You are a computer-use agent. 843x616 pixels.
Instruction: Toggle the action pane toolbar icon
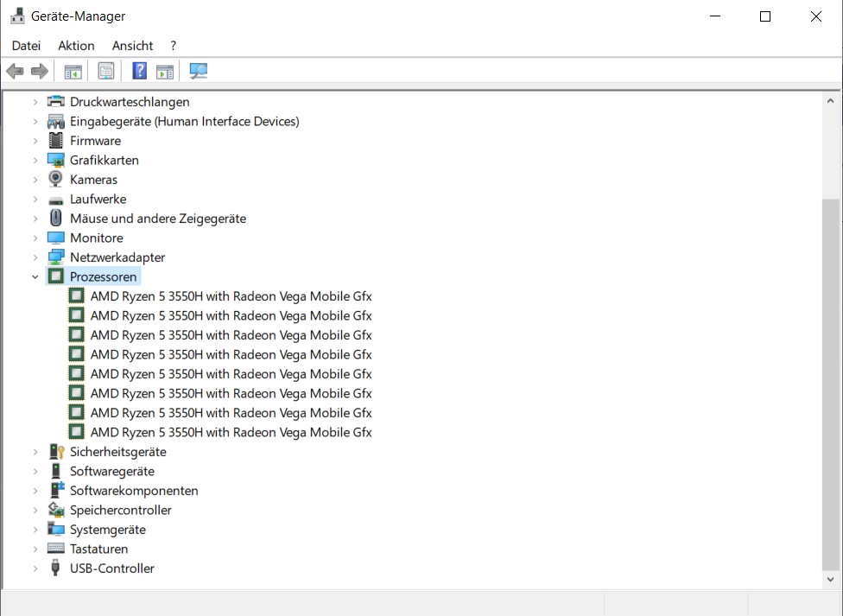click(x=165, y=71)
